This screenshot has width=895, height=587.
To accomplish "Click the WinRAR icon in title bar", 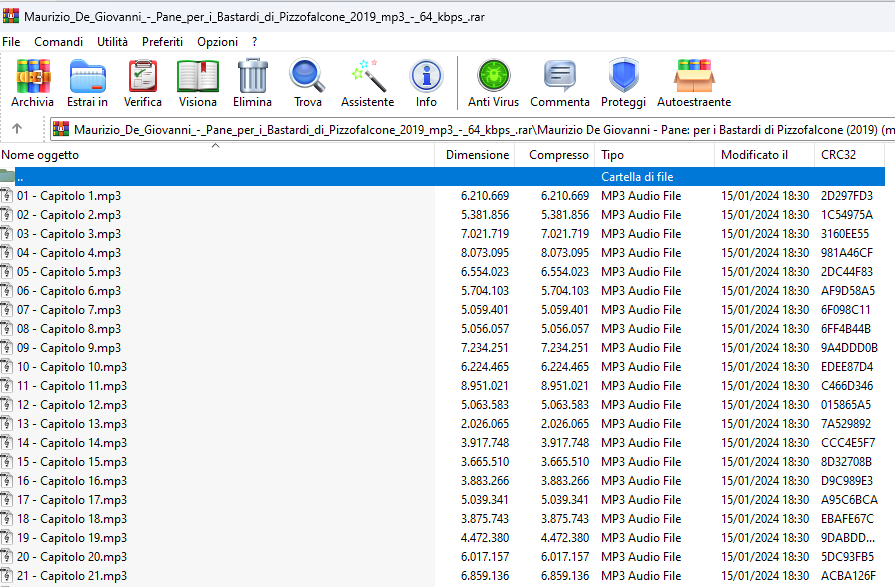I will click(x=11, y=15).
